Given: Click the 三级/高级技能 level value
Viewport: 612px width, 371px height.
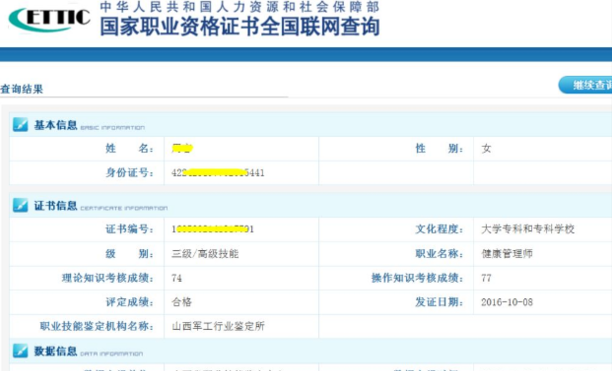Looking at the screenshot, I should tap(205, 254).
